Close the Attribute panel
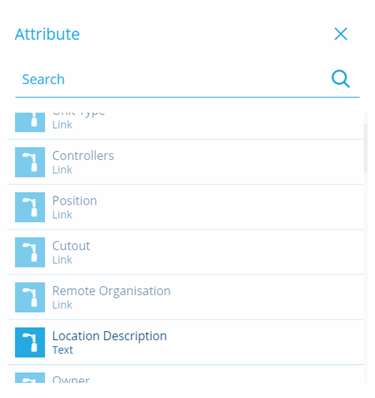 (x=341, y=34)
